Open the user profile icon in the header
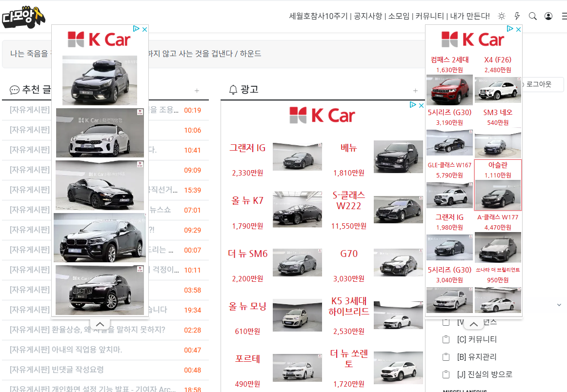567x392 pixels. click(548, 16)
